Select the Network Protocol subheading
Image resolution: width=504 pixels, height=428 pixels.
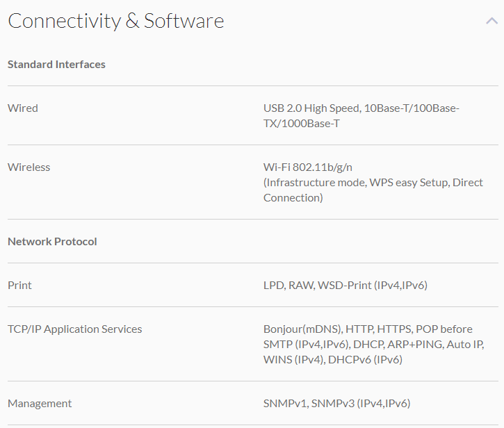tap(52, 242)
